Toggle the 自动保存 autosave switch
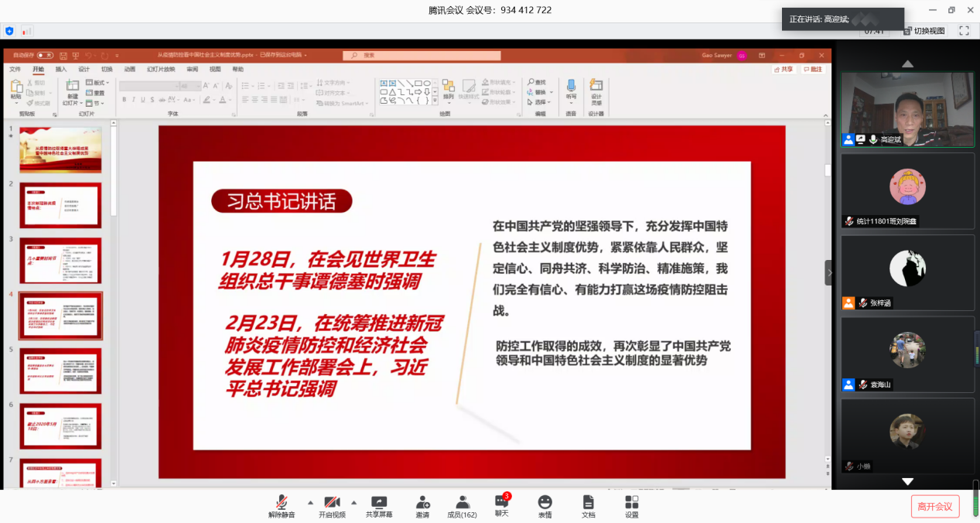Image resolution: width=980 pixels, height=523 pixels. [45, 56]
